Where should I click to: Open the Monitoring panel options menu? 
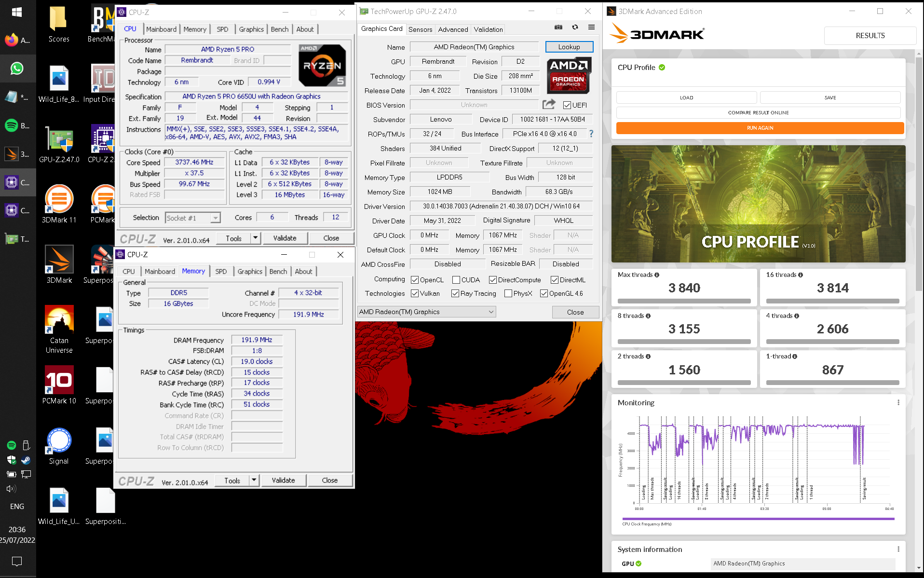898,402
